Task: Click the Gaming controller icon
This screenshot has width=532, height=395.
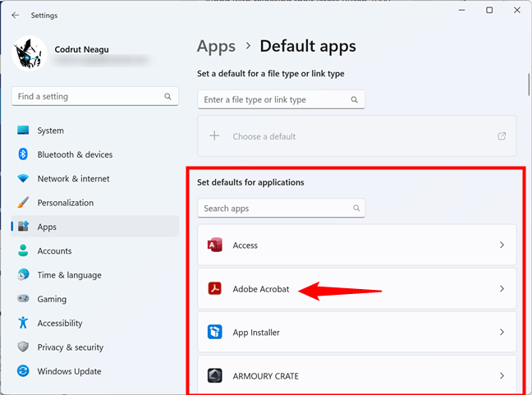Action: coord(23,299)
